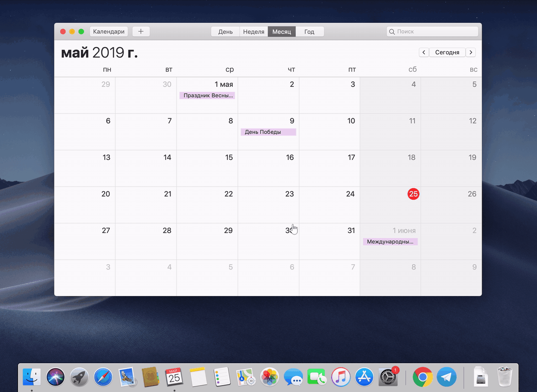The width and height of the screenshot is (537, 392).
Task: Open Photos flower icon in dock
Action: click(x=269, y=377)
